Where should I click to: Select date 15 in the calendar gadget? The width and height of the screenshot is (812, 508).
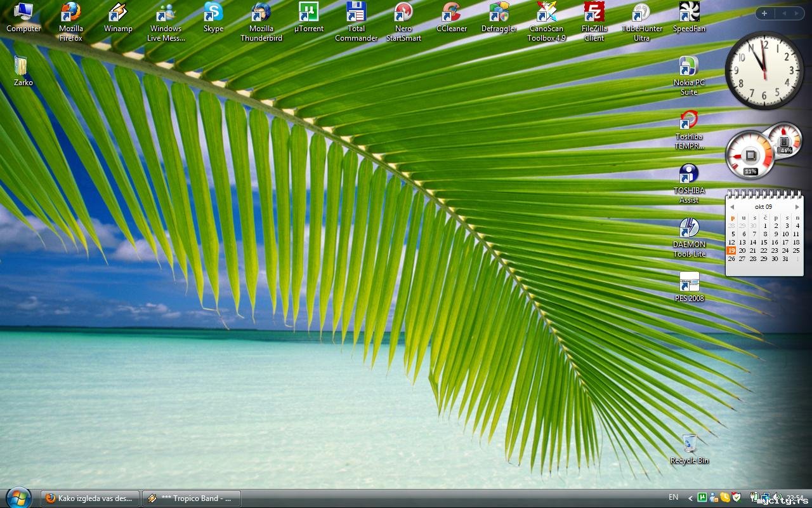point(764,242)
